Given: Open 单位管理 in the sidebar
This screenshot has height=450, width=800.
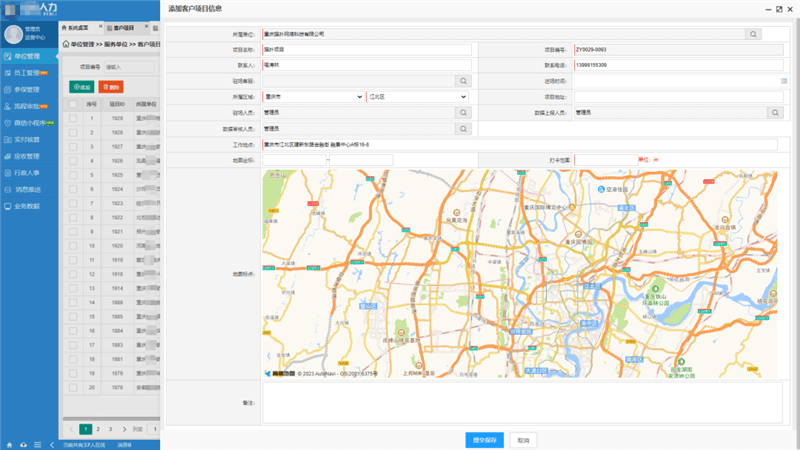Looking at the screenshot, I should [x=29, y=56].
